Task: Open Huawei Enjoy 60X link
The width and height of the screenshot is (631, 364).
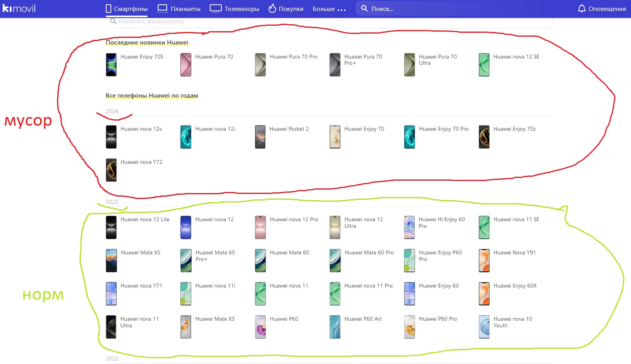Action: click(x=515, y=286)
